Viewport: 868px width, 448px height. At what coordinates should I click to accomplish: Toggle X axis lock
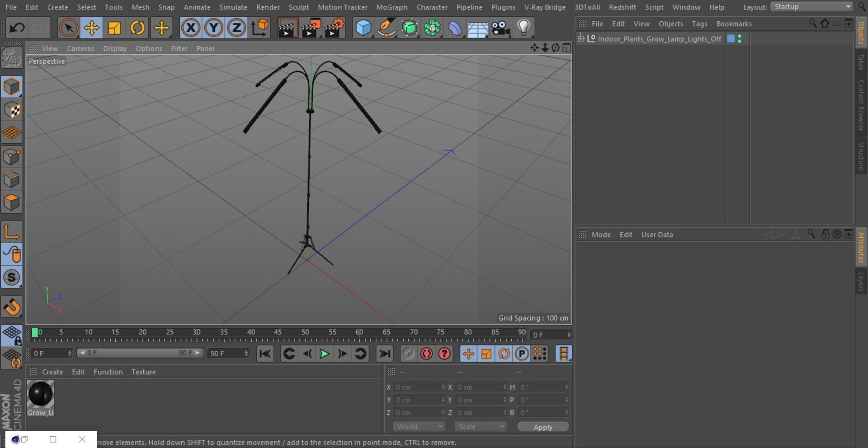(x=191, y=28)
